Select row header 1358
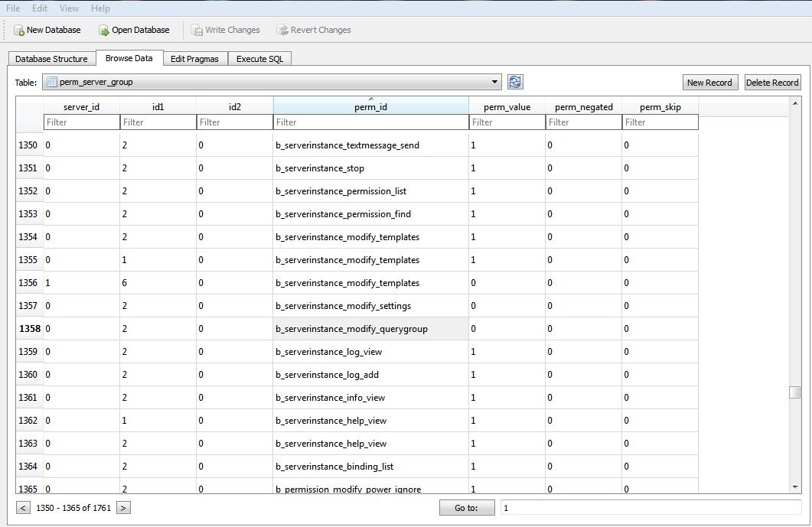 pos(29,329)
